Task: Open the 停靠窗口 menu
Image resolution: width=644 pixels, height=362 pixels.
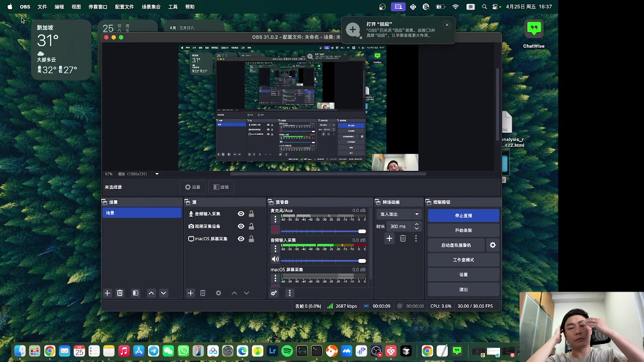Action: pyautogui.click(x=98, y=7)
